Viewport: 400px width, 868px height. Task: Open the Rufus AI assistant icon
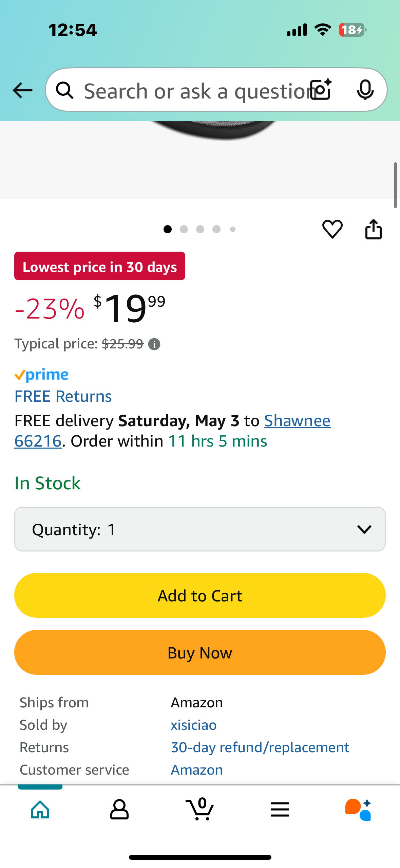point(358,810)
